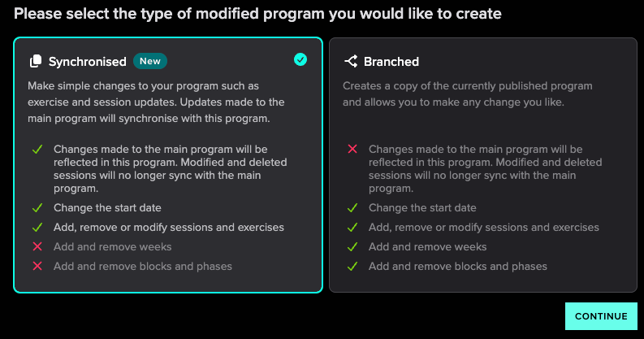Select the Branched program card

coord(483,165)
